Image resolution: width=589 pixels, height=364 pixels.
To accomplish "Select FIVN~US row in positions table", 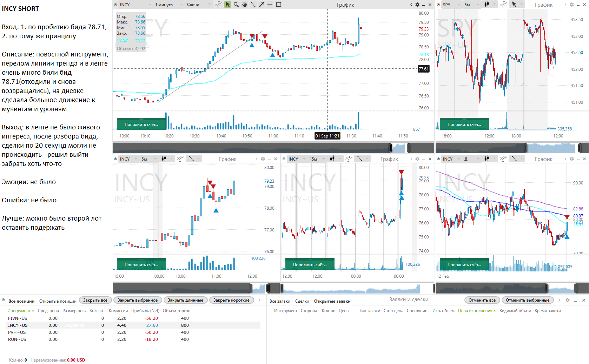I will point(133,318).
